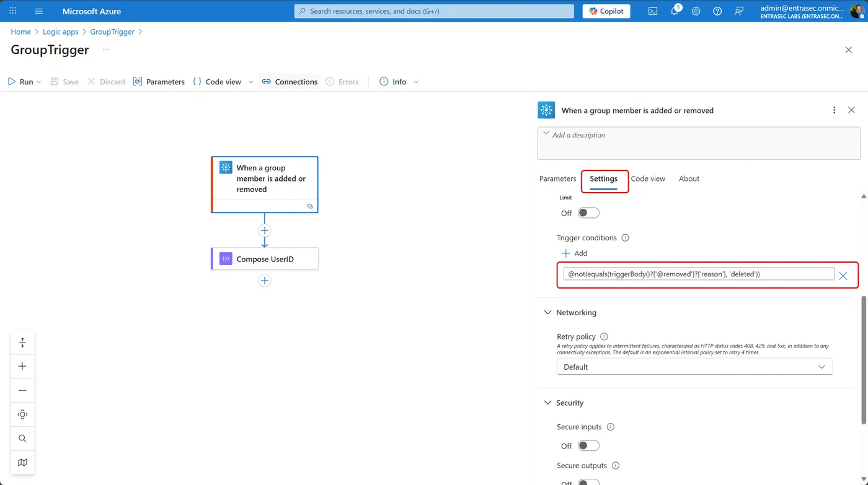Zoom out on the designer canvas
Screen dimensions: 868x485
(x=22, y=390)
